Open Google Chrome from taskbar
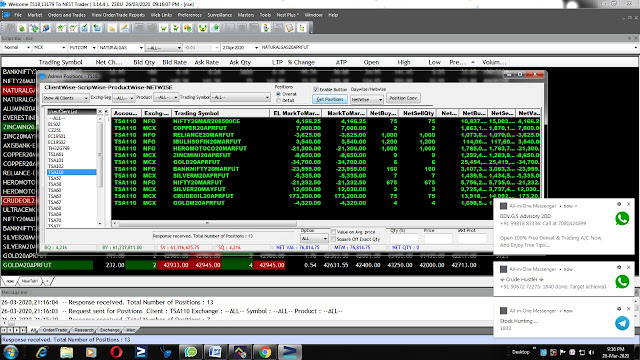The image size is (640, 360). click(265, 352)
